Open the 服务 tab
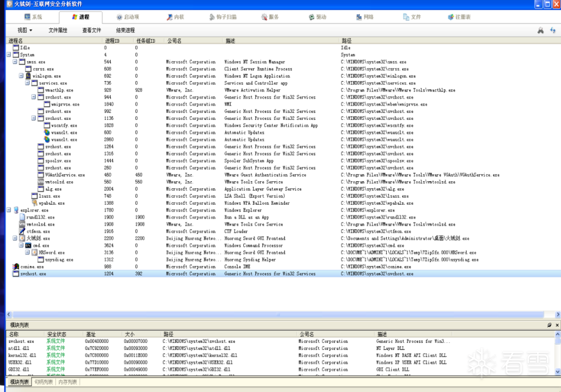This screenshot has height=392, width=561. 270,17
